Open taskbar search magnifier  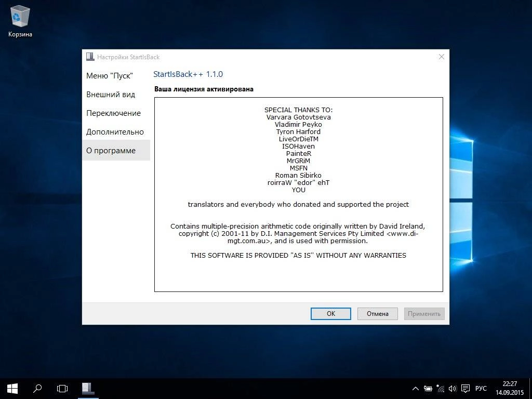point(37,389)
